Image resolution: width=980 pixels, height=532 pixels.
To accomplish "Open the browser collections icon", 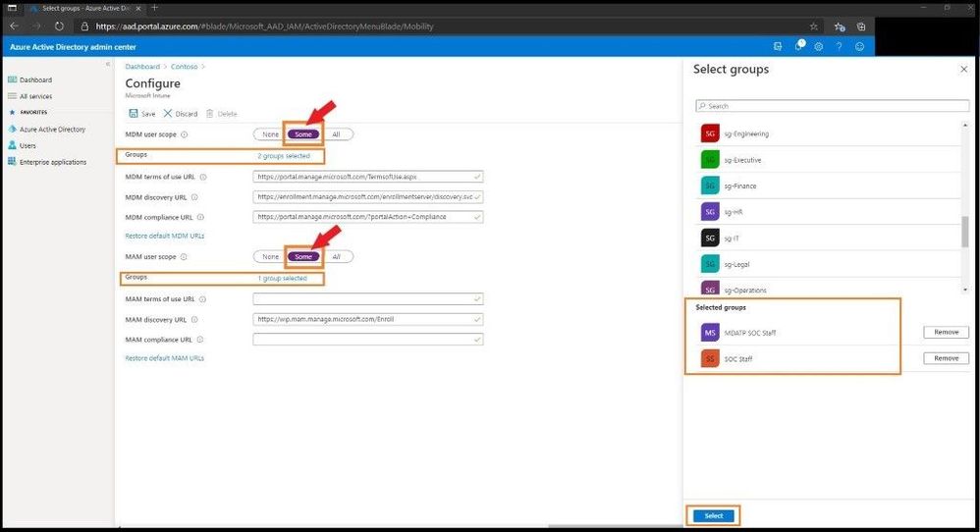I will point(861,27).
